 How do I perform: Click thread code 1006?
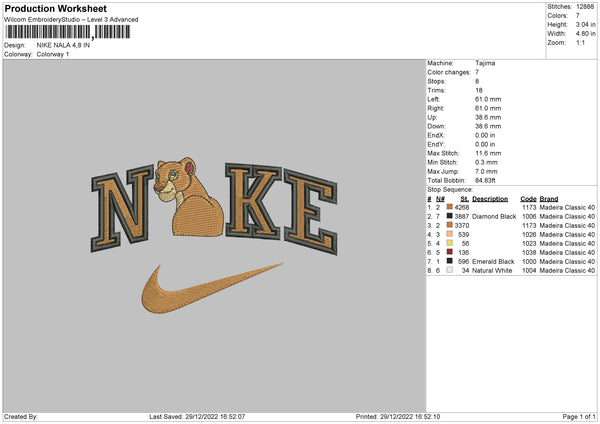(x=529, y=217)
